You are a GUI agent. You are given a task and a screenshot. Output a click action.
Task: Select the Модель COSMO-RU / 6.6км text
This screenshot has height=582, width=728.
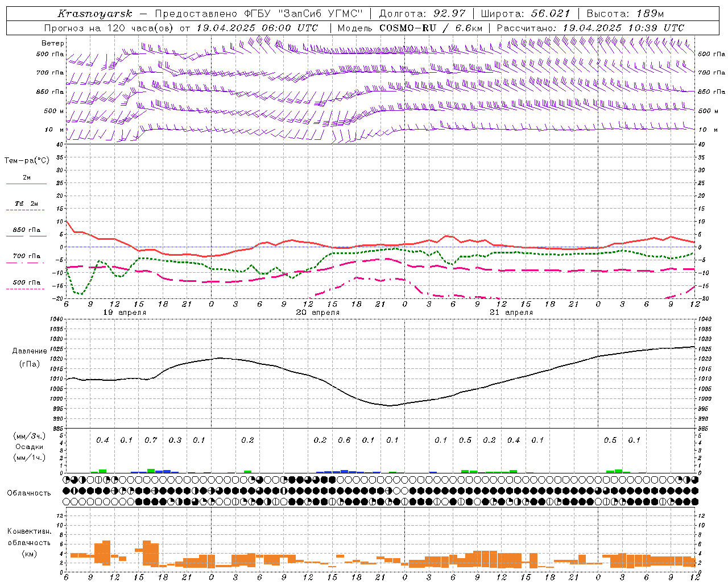coord(411,28)
